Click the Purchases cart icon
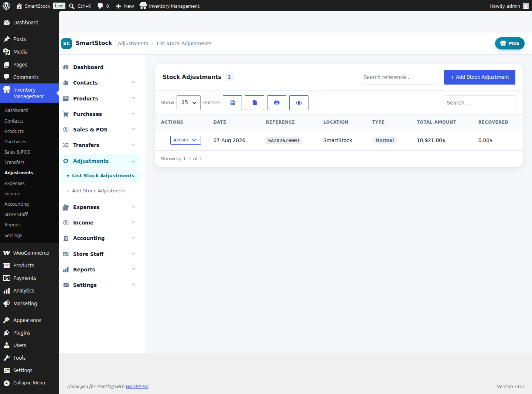 [66, 114]
